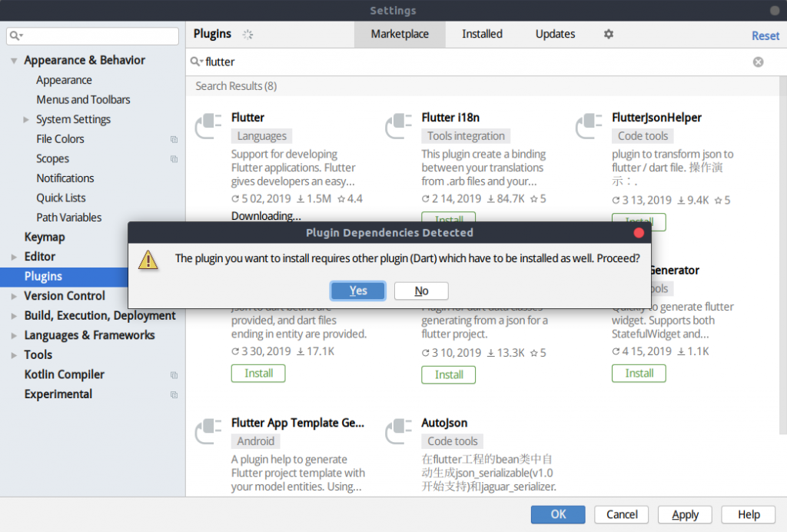Click the File Colors project-level icon
The image size is (787, 532).
(174, 139)
